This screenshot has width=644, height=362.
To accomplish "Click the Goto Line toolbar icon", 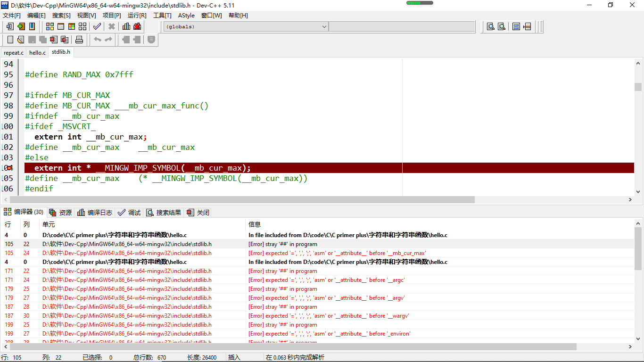I will coord(527,26).
